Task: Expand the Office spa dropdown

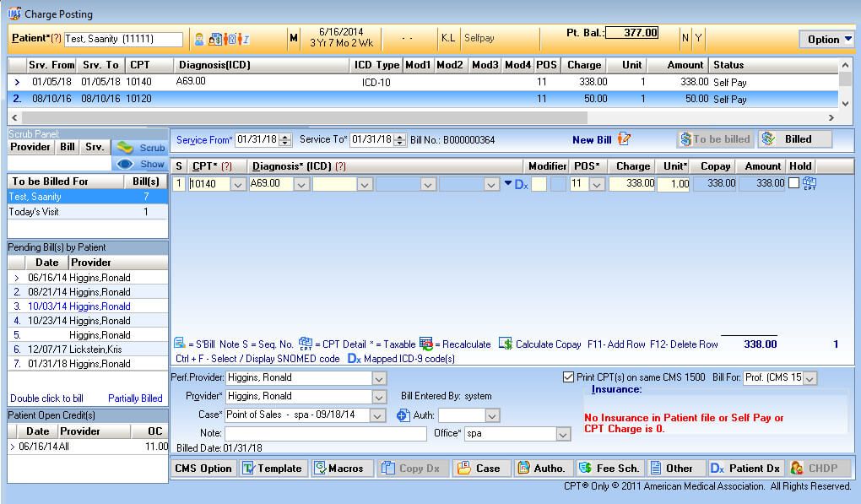Action: 563,434
